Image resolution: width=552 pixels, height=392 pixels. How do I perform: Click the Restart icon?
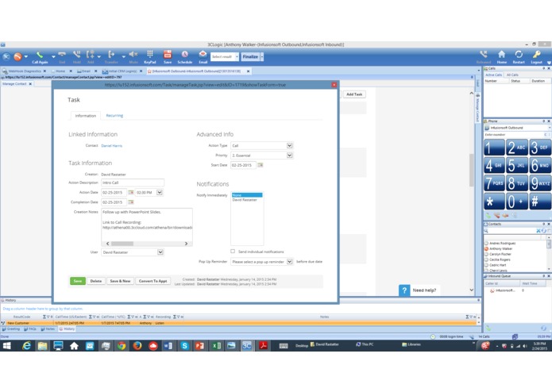[519, 55]
